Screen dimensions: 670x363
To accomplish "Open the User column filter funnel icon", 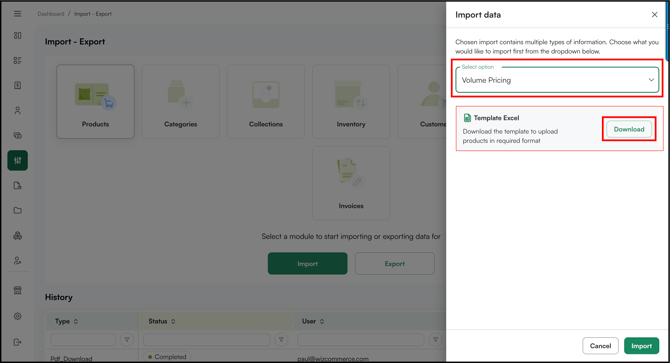I will pyautogui.click(x=435, y=340).
